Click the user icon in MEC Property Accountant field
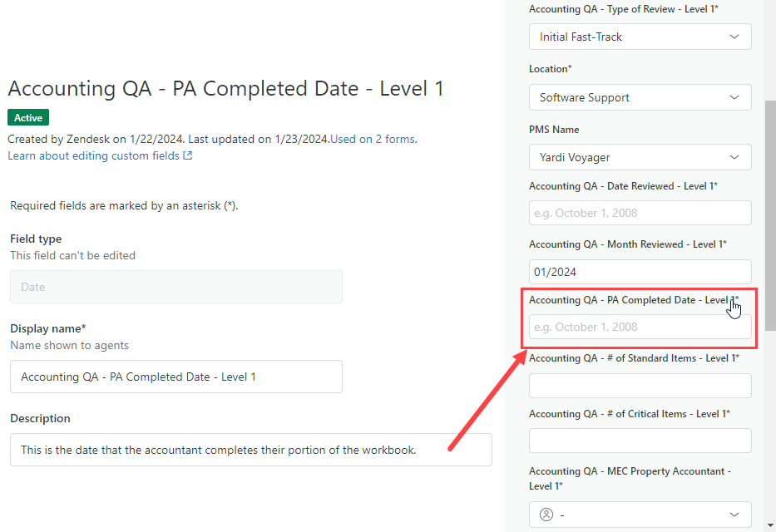The height and width of the screenshot is (532, 776). (x=546, y=515)
